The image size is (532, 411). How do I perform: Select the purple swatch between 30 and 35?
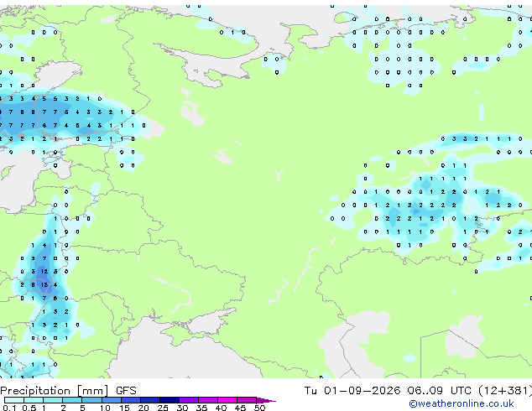point(188,400)
